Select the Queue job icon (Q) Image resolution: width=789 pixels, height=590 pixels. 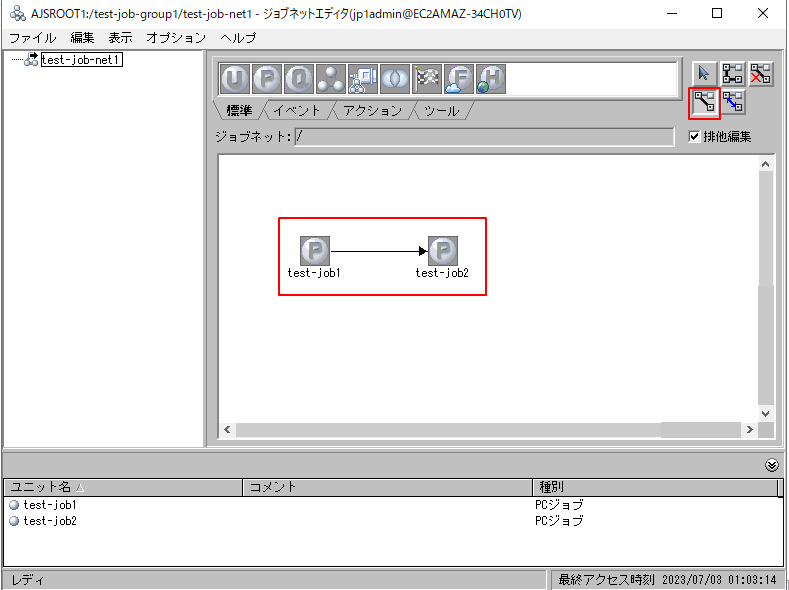[x=299, y=79]
